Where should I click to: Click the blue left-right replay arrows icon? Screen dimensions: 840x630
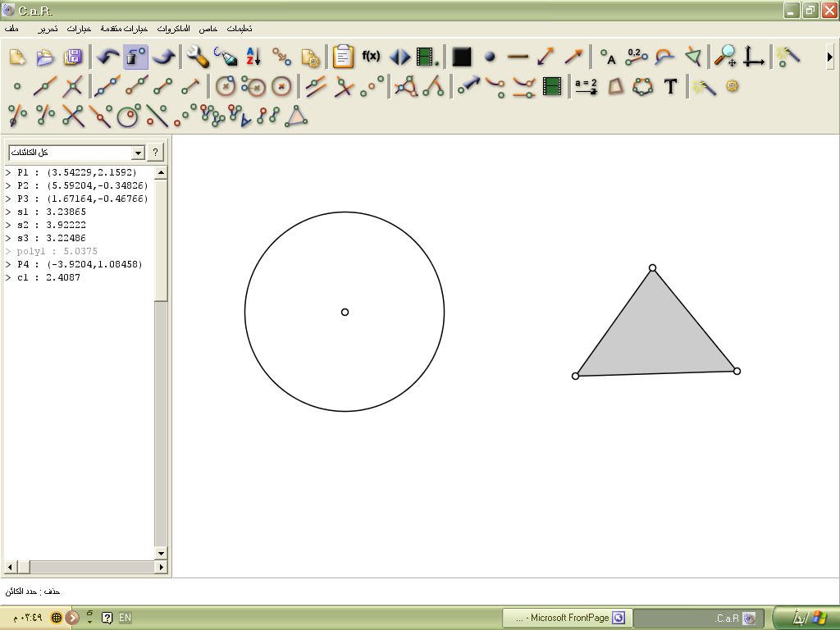399,57
